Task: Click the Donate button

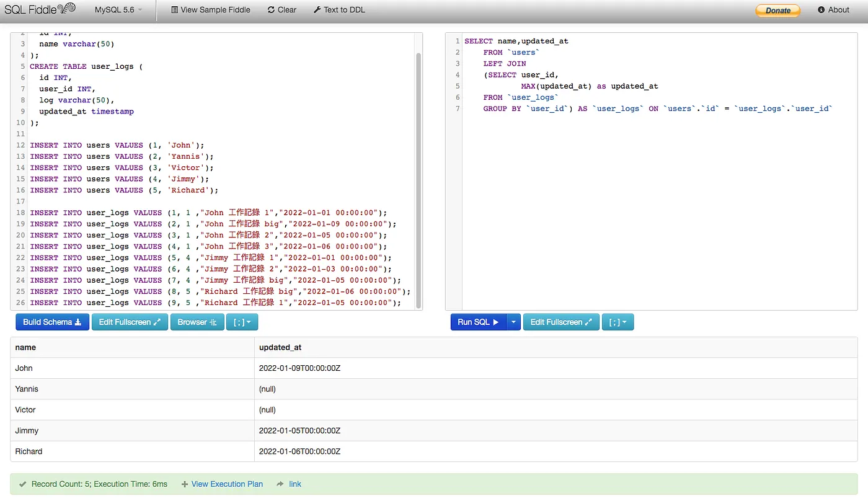Action: (777, 10)
